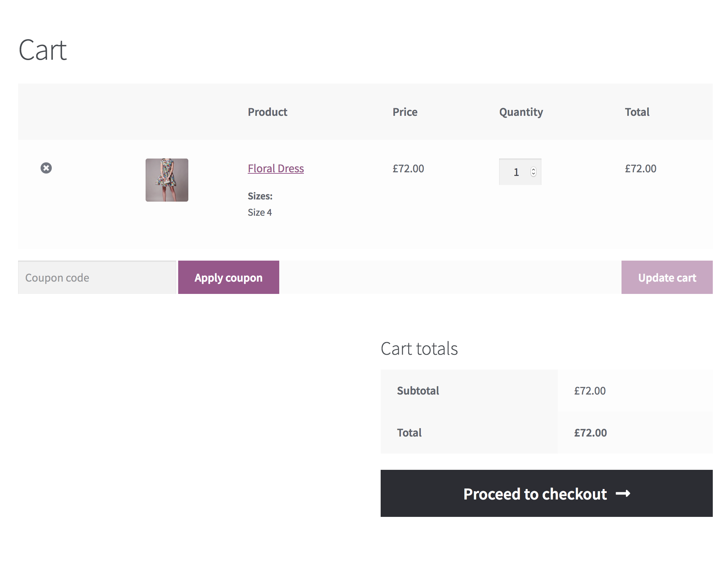This screenshot has height=569, width=728.
Task: Apply the coupon with Apply coupon button
Action: click(229, 277)
